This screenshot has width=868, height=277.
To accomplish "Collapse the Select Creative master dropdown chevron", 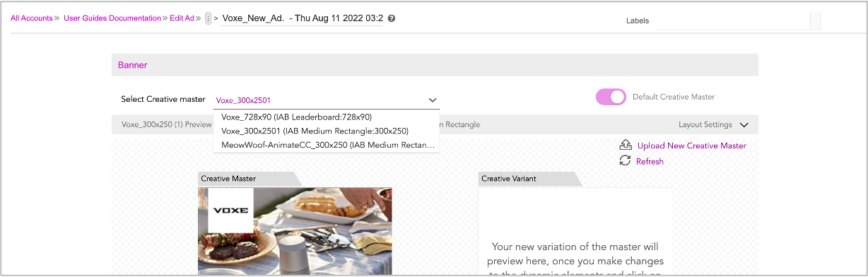I will (433, 100).
